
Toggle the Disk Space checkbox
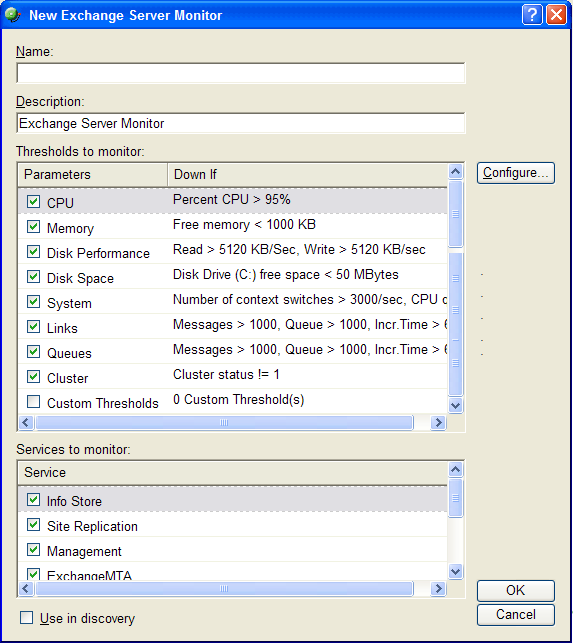33,276
